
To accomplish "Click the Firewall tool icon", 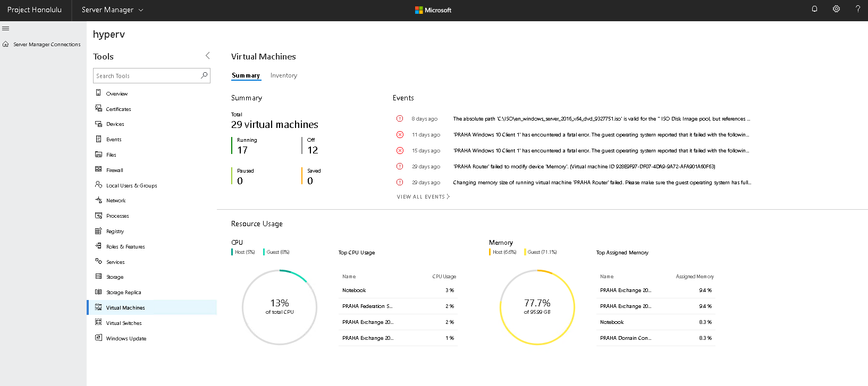I will [98, 170].
